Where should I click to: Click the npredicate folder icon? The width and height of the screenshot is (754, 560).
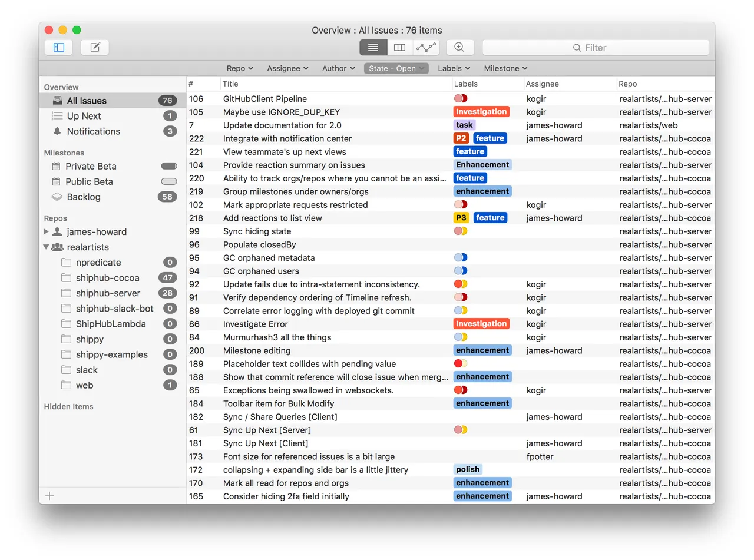click(x=66, y=262)
